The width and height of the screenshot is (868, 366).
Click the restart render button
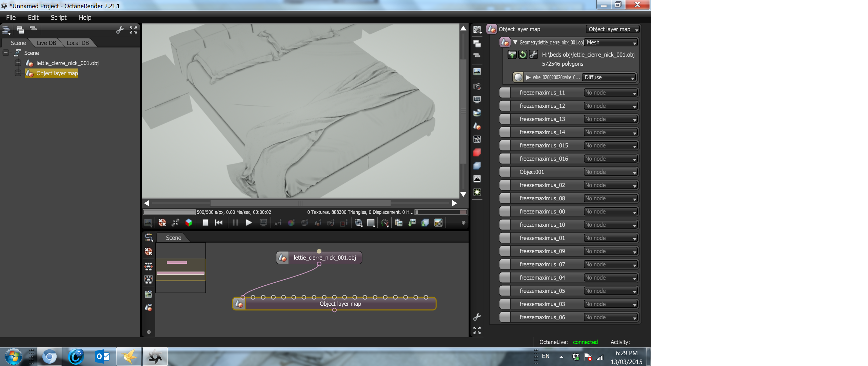pyautogui.click(x=219, y=223)
